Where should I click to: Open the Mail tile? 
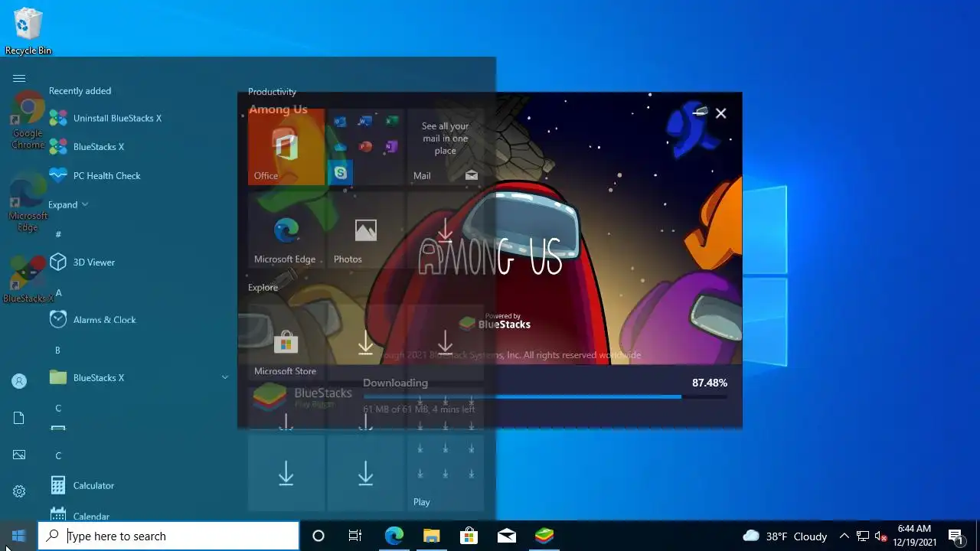pos(446,147)
